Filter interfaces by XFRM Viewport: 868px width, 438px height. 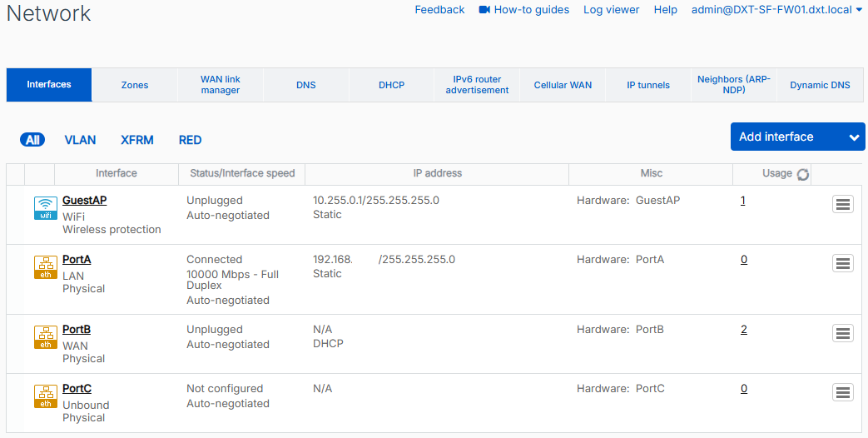(x=137, y=140)
